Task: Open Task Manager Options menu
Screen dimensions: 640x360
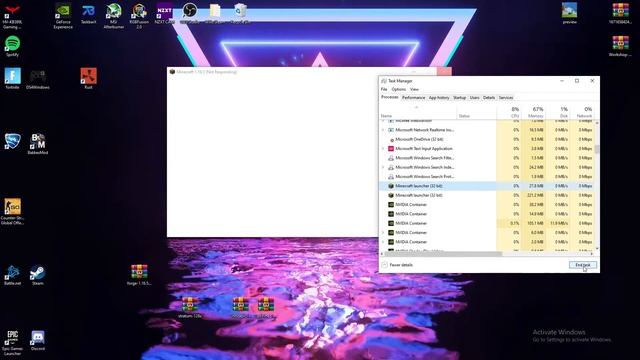Action: coord(398,89)
